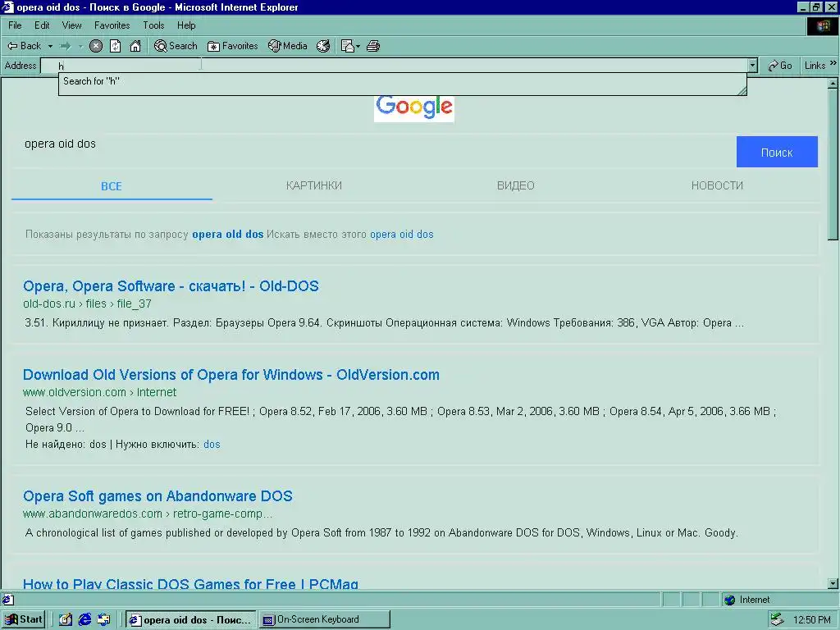Screen dimensions: 840x630
Task: Print the page with printer icon
Action: coord(373,46)
